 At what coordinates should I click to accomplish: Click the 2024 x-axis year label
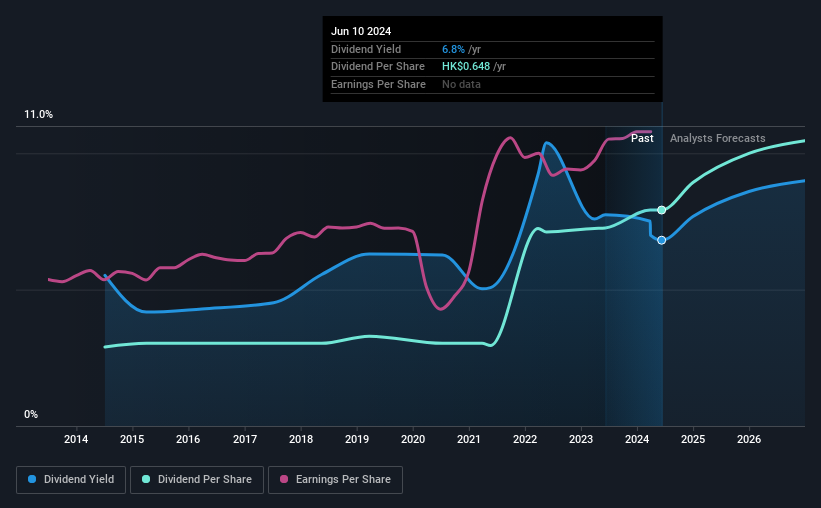click(637, 439)
